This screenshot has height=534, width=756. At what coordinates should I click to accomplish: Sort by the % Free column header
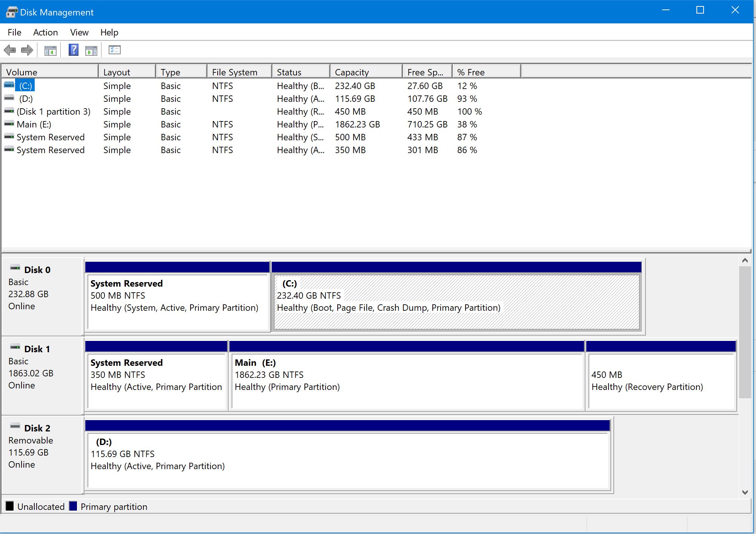tap(487, 72)
